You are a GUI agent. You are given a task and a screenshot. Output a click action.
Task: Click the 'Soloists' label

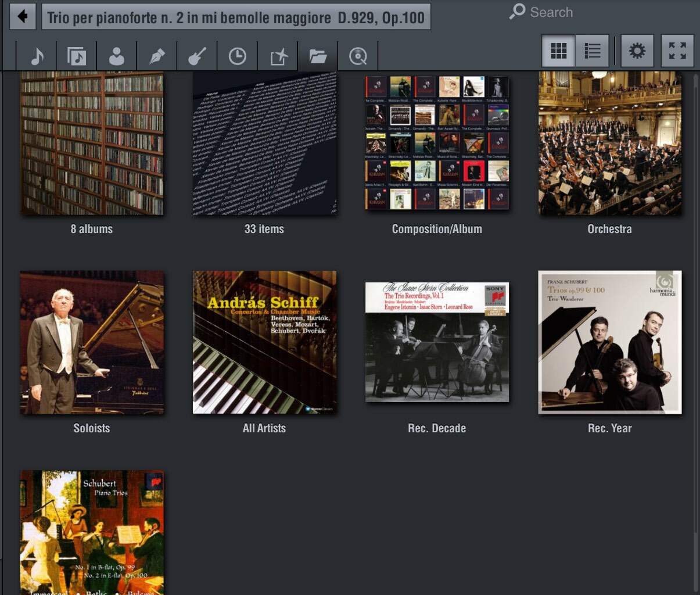(x=92, y=428)
